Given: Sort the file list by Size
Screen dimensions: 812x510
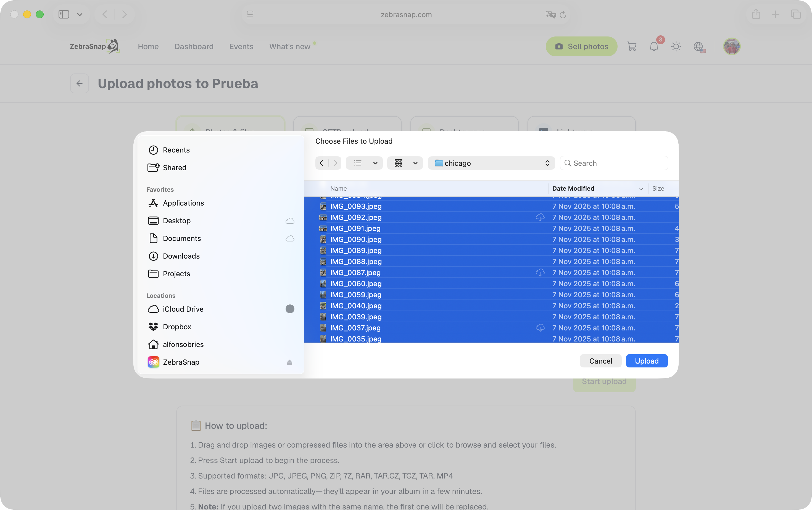Looking at the screenshot, I should click(658, 188).
